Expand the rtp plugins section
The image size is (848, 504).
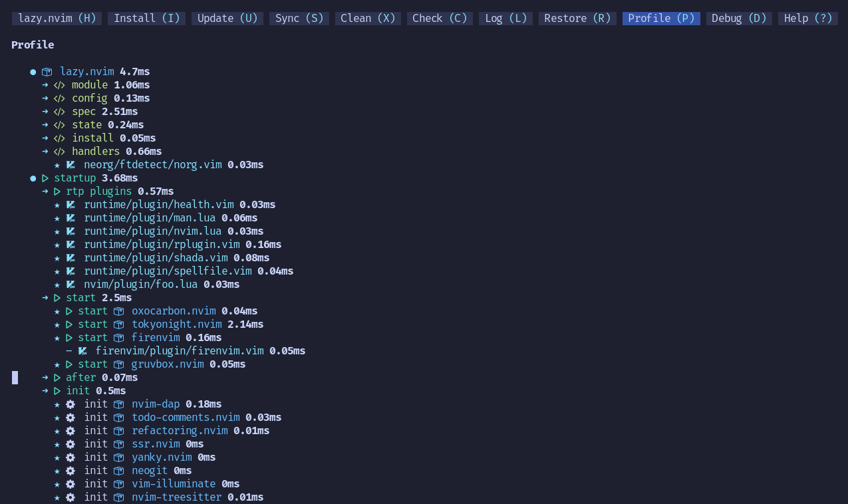pos(98,191)
